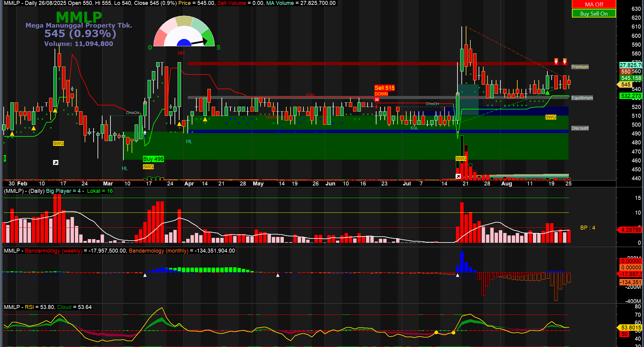Viewport: 644px width, 347px height.
Task: Click the May label on date axis
Action: click(x=258, y=184)
